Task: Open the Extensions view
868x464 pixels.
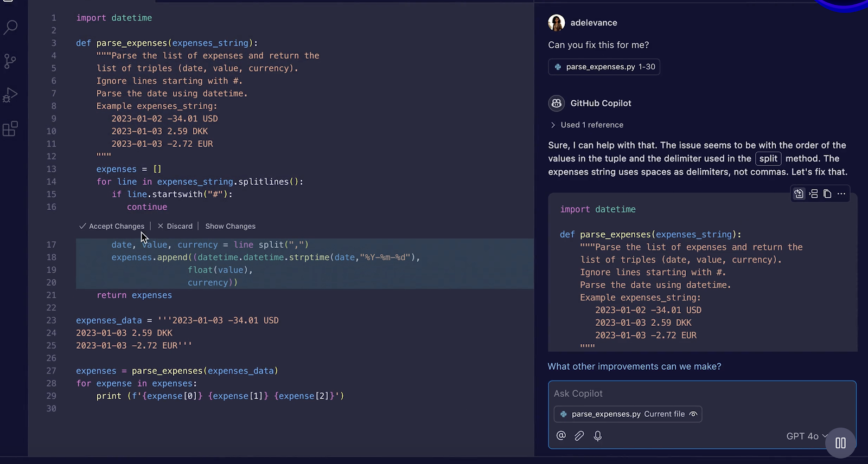Action: [x=10, y=129]
